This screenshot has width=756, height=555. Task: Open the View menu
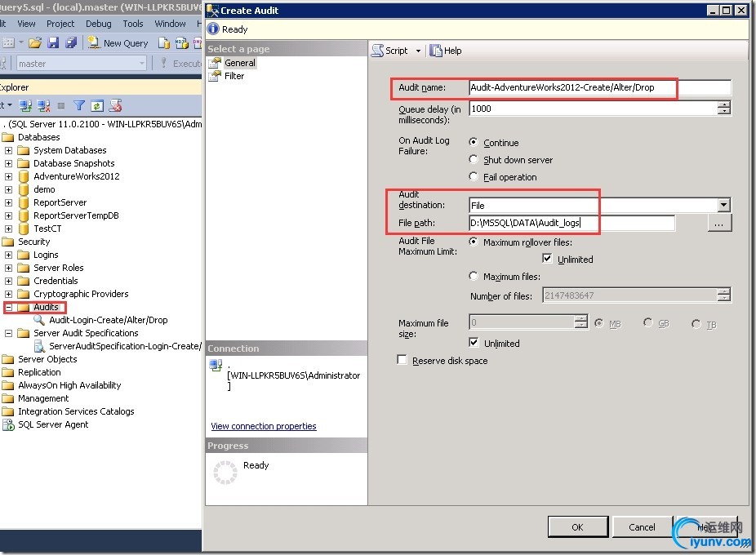click(26, 24)
